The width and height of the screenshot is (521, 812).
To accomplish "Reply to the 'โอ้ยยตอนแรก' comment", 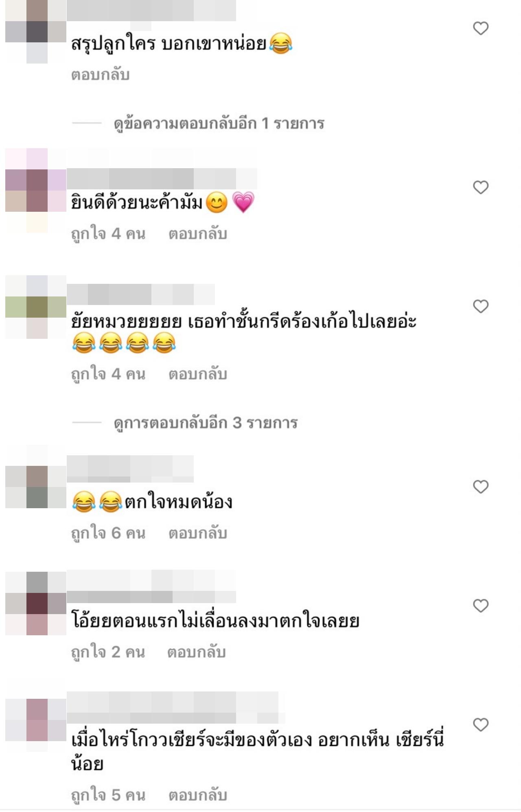I will pos(197,652).
